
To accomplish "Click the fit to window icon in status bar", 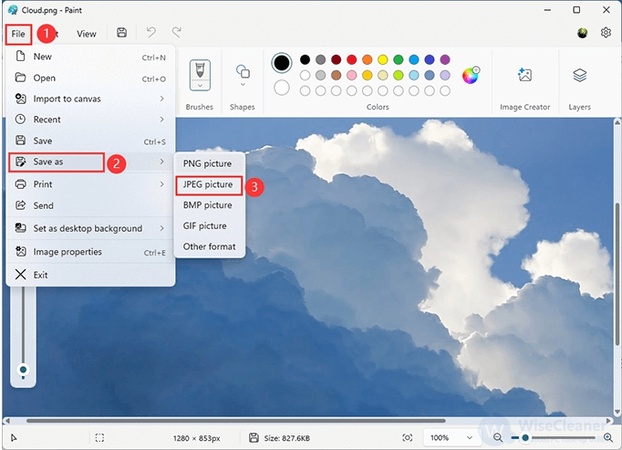I will pos(407,438).
